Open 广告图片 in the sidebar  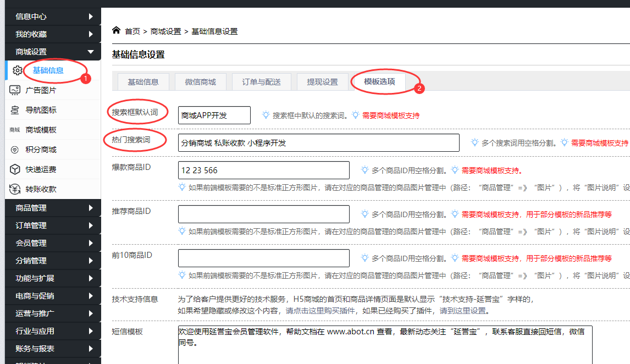[41, 90]
